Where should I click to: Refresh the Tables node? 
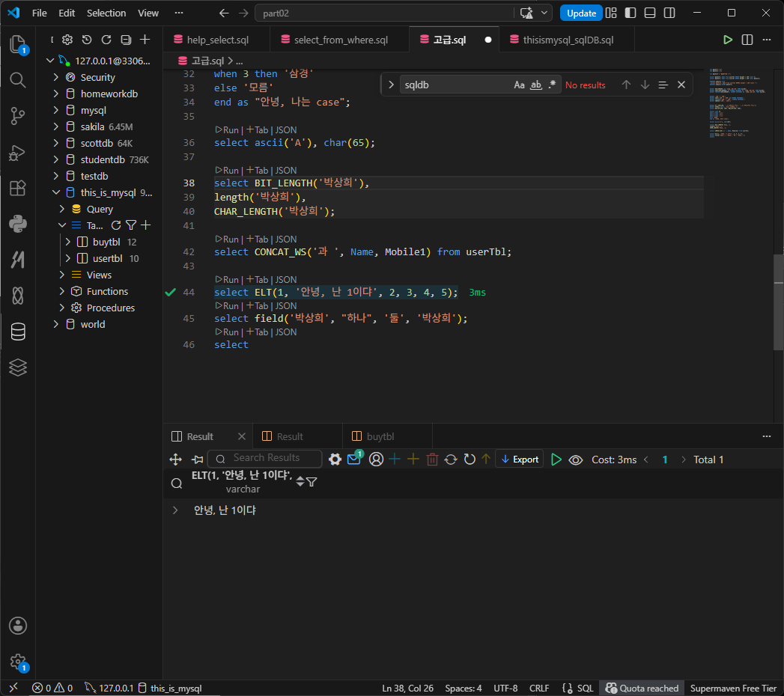116,225
